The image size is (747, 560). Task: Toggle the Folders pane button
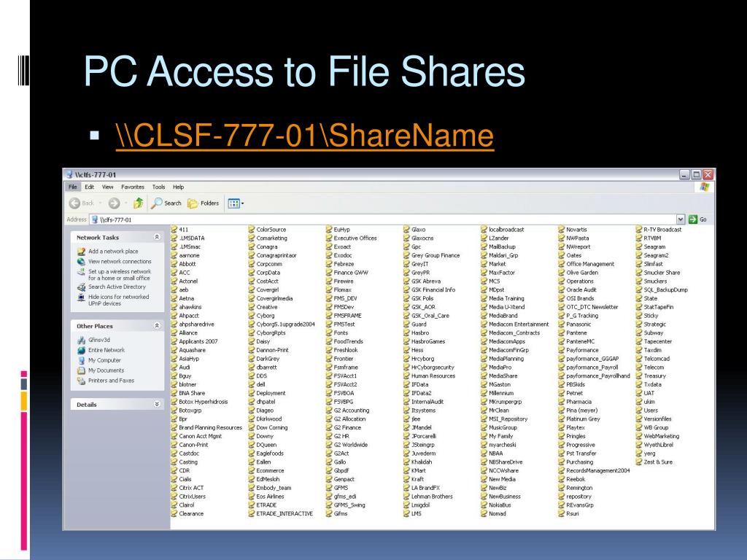(204, 203)
